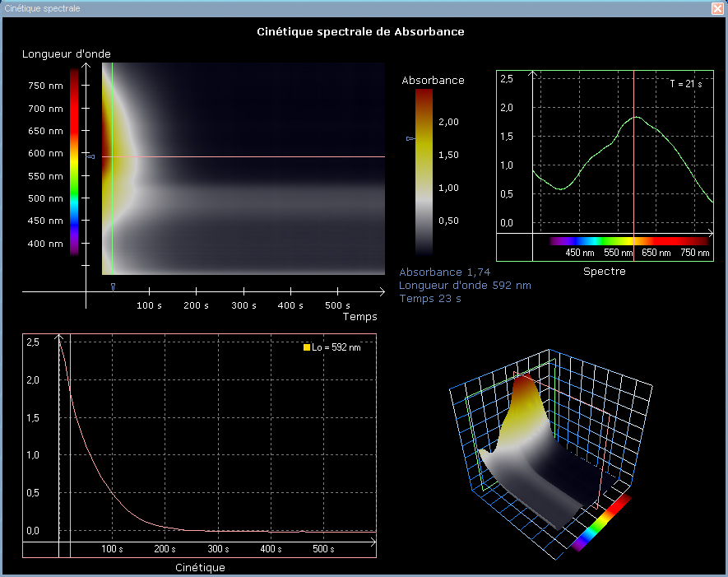The image size is (728, 577).
Task: Click the absorbance color scale bar
Action: pyautogui.click(x=424, y=172)
